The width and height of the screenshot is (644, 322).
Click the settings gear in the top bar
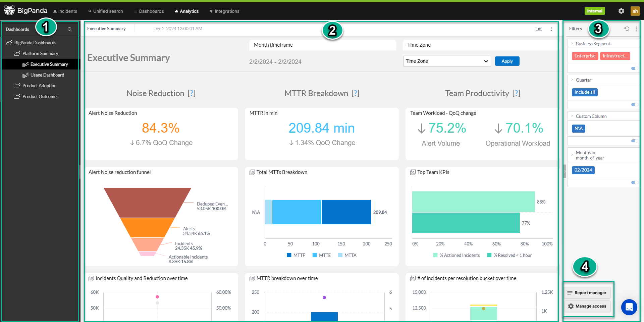pyautogui.click(x=621, y=11)
